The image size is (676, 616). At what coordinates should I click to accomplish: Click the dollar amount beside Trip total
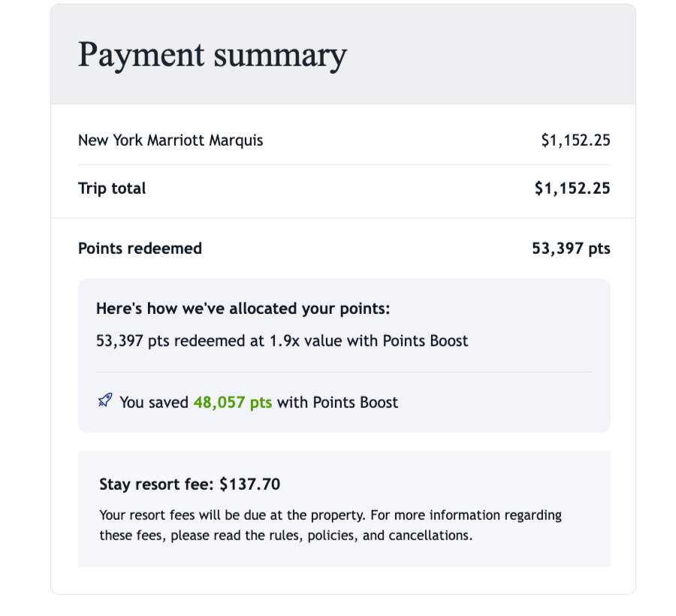[x=572, y=189]
